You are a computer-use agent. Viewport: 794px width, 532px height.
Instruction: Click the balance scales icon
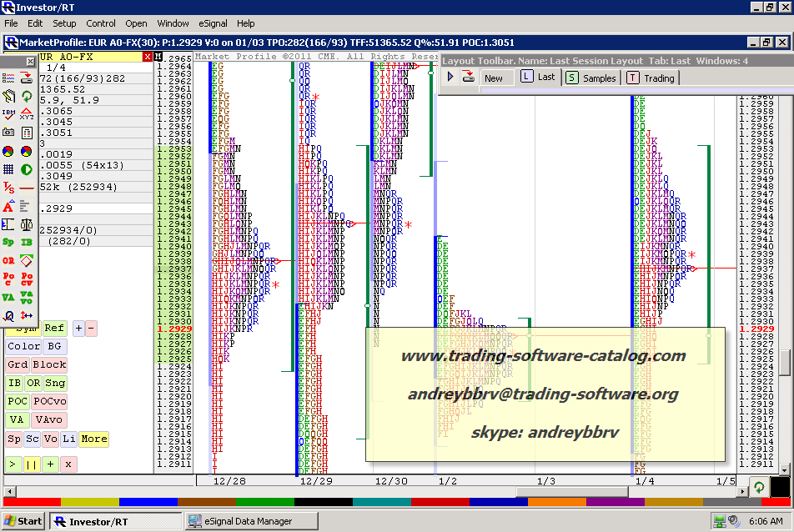click(27, 224)
